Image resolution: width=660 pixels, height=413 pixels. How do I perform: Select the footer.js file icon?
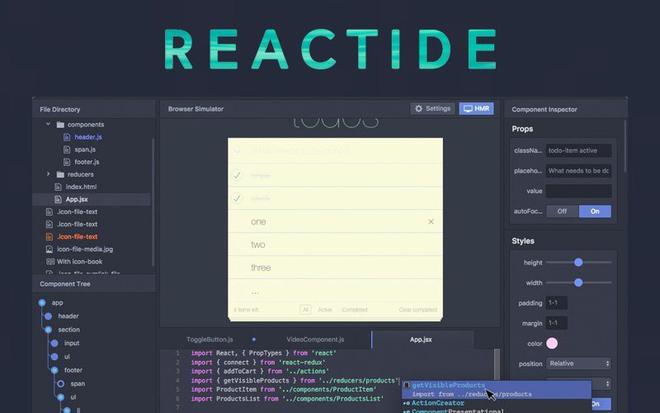tap(67, 162)
